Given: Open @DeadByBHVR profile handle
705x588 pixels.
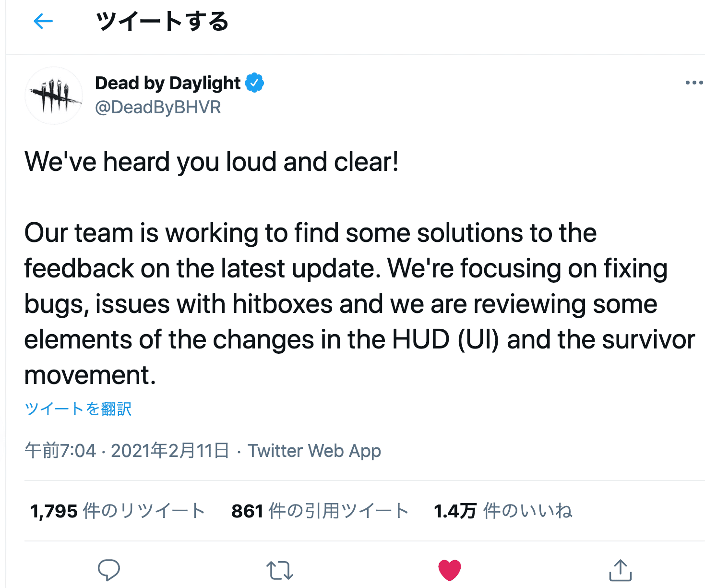Looking at the screenshot, I should pyautogui.click(x=158, y=107).
